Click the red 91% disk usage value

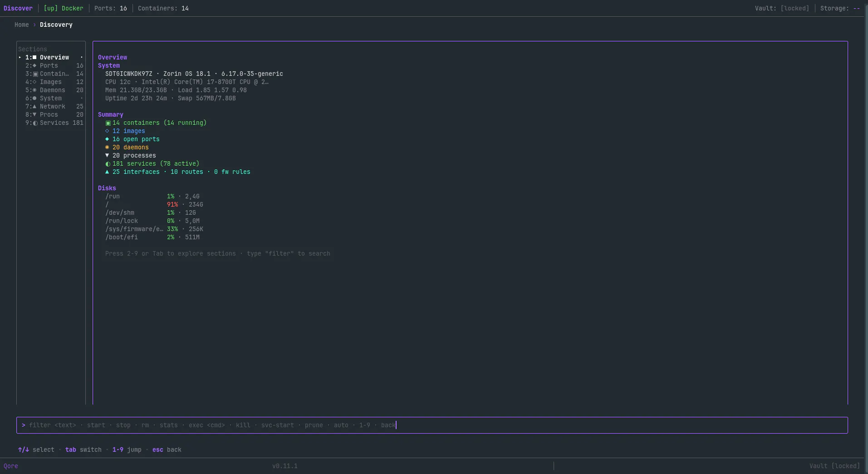pyautogui.click(x=172, y=204)
